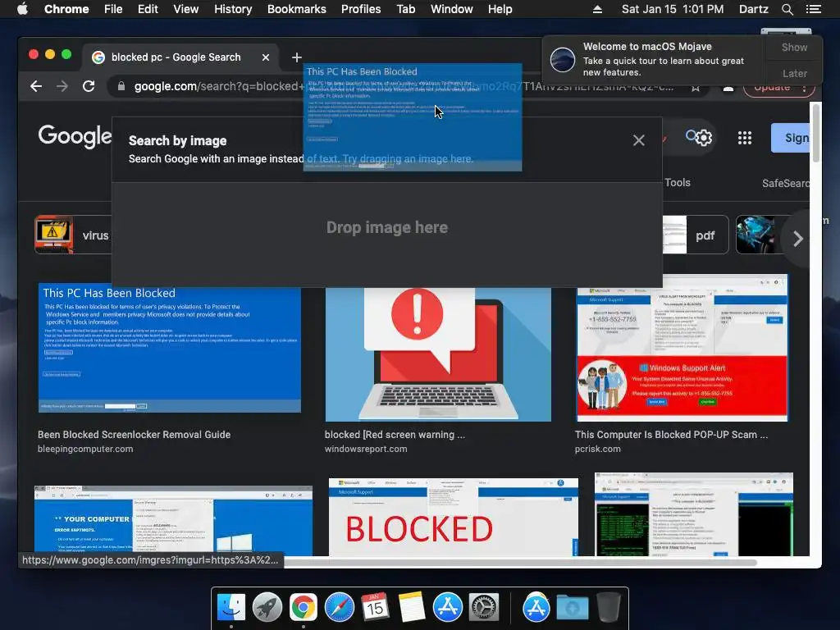Open the SafeSearch setting

pyautogui.click(x=786, y=183)
